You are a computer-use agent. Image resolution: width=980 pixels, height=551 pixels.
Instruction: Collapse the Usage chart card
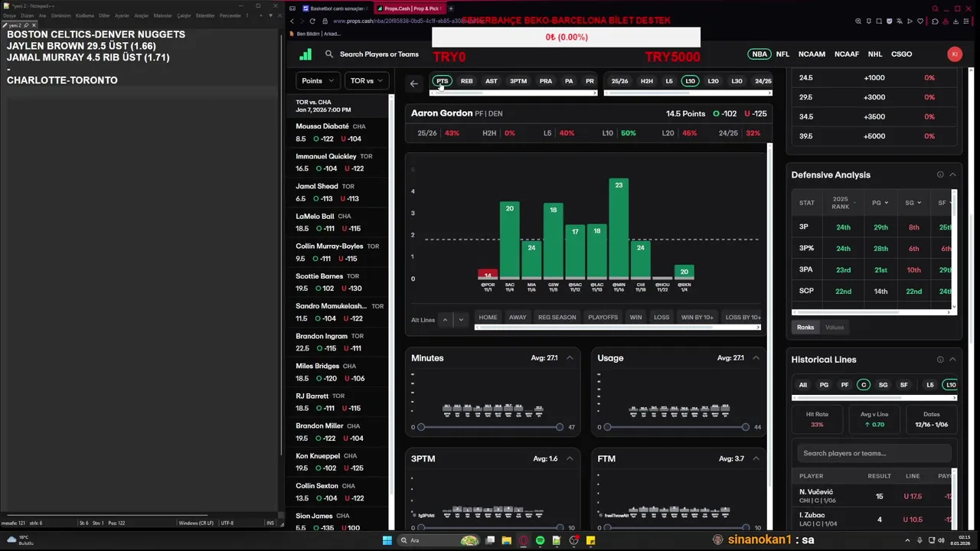tap(756, 358)
